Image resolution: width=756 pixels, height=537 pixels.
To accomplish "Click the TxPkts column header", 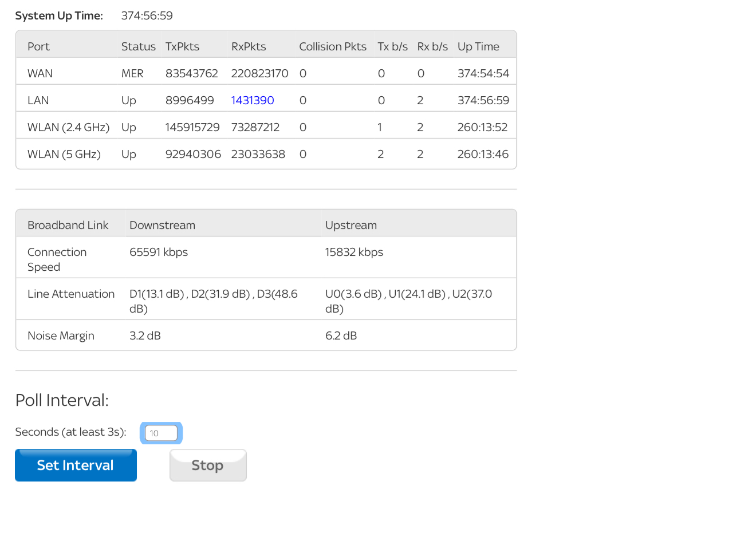I will tap(182, 47).
